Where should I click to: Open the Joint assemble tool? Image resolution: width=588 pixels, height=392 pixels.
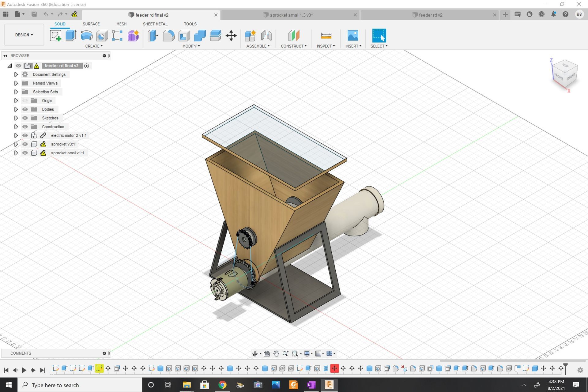266,36
